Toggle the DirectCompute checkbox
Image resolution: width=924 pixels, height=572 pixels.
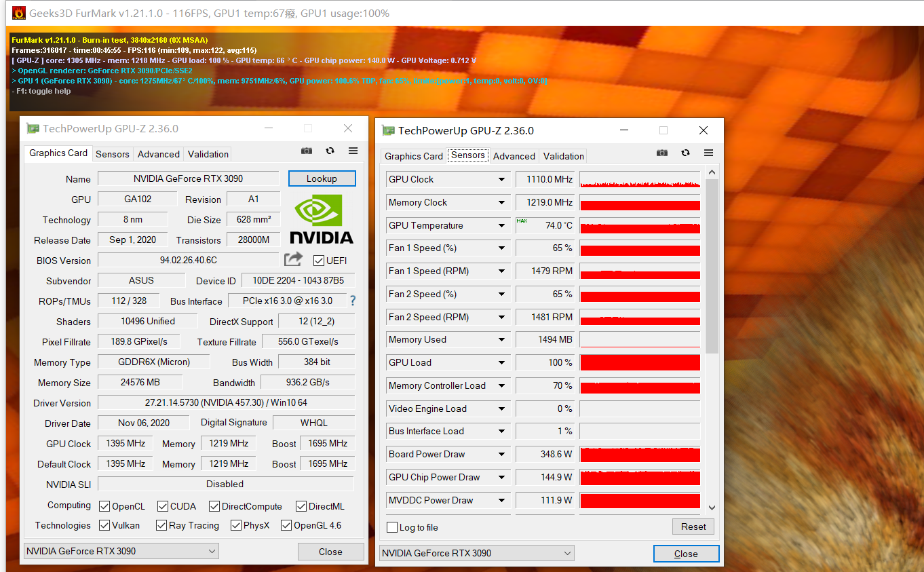tap(214, 506)
